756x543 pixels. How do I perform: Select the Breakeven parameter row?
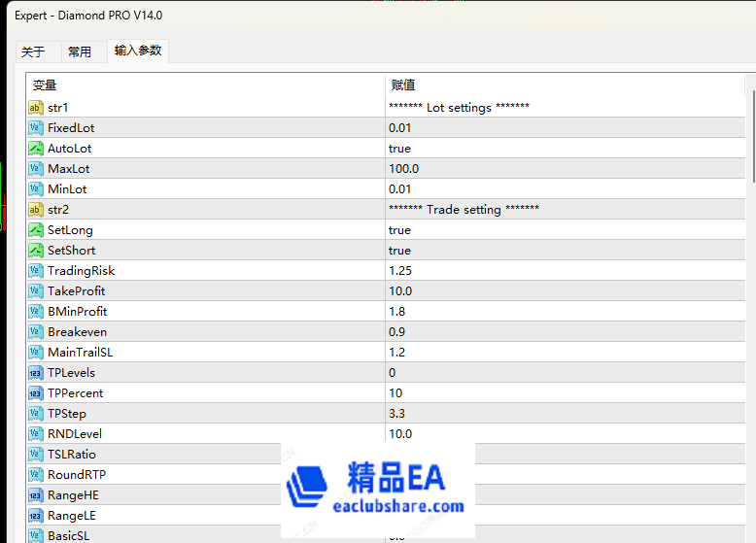point(78,332)
